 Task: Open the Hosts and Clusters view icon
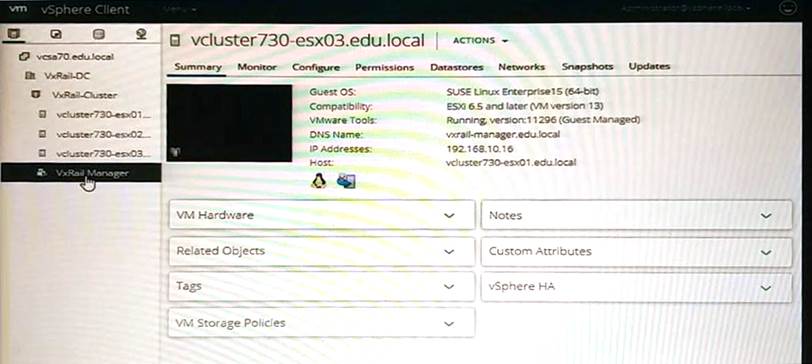point(14,34)
